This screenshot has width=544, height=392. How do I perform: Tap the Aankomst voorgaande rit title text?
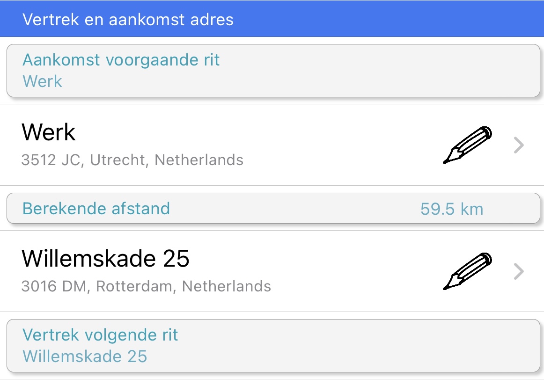coord(121,60)
